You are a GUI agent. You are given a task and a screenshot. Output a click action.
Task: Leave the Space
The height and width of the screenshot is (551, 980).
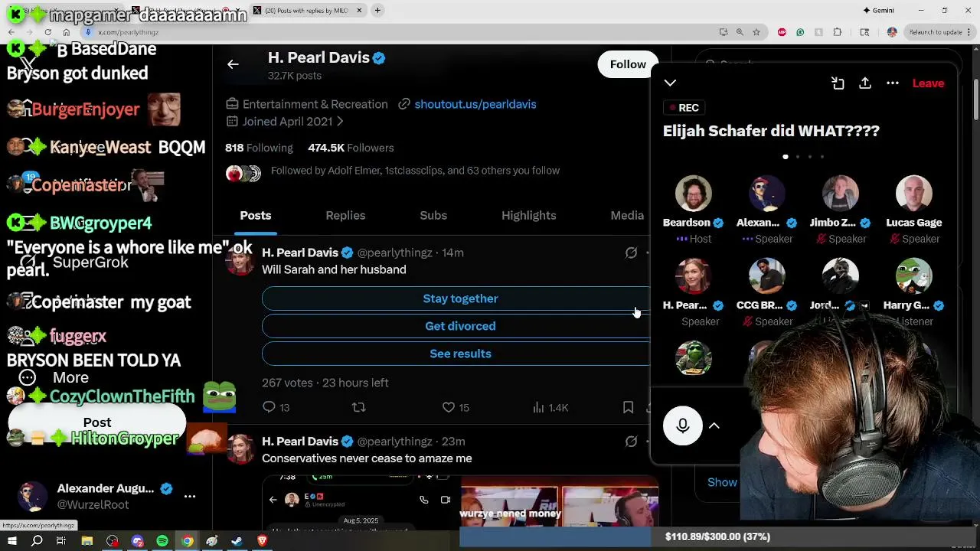click(928, 83)
